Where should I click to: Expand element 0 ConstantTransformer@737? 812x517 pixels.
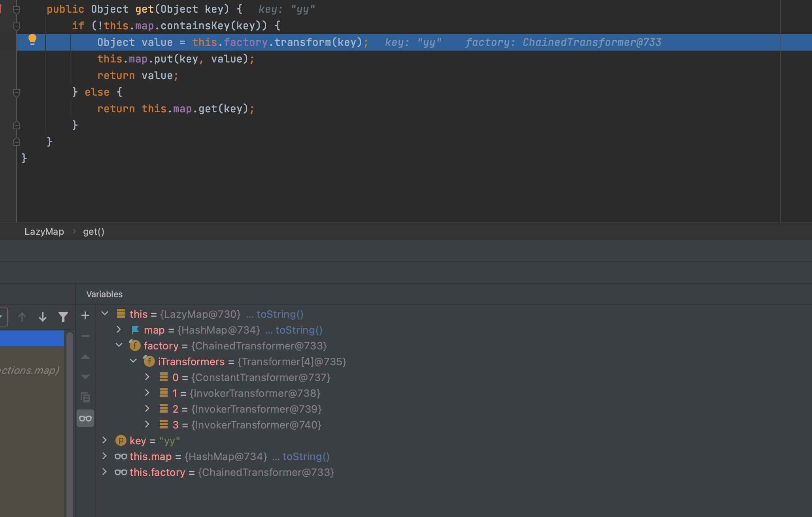point(147,377)
